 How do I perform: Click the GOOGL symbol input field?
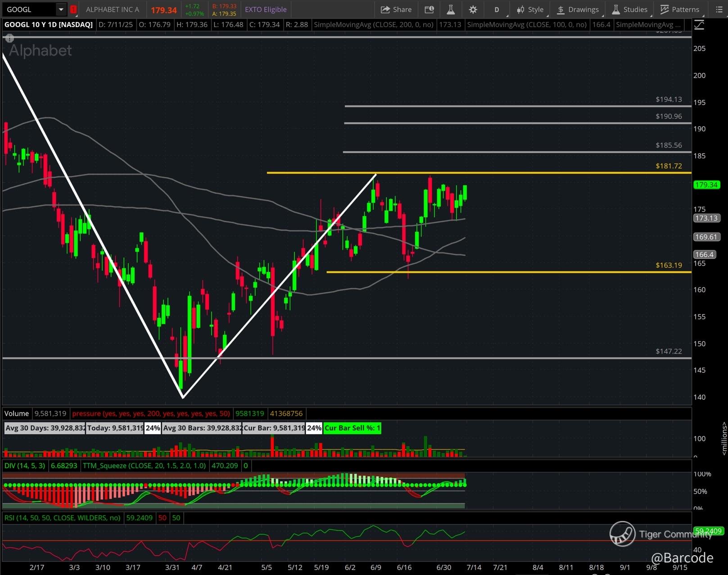tap(30, 9)
